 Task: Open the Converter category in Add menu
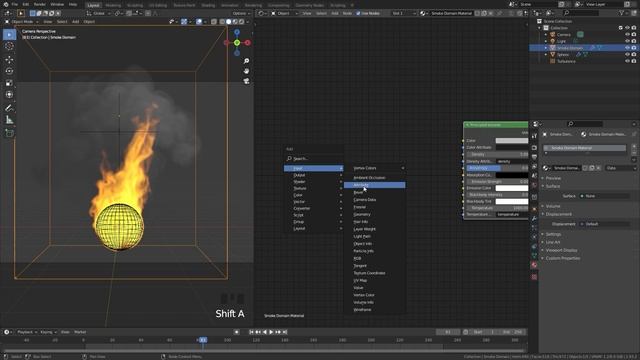(313, 209)
